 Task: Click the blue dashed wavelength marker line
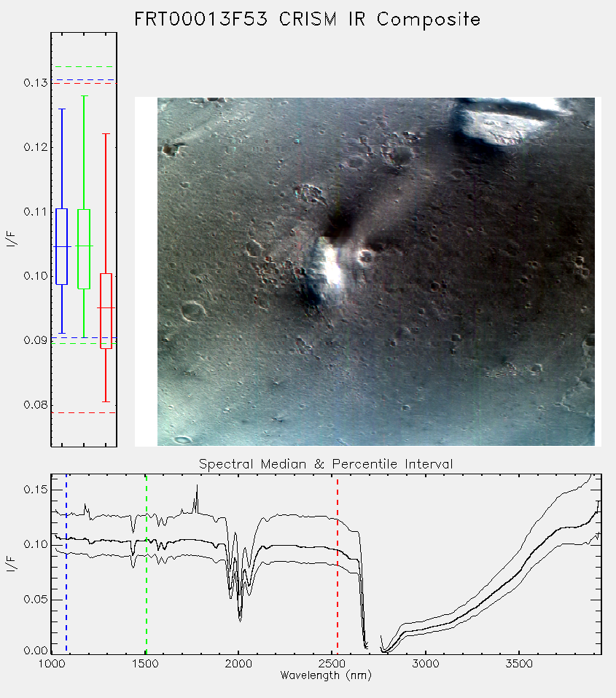[66, 563]
